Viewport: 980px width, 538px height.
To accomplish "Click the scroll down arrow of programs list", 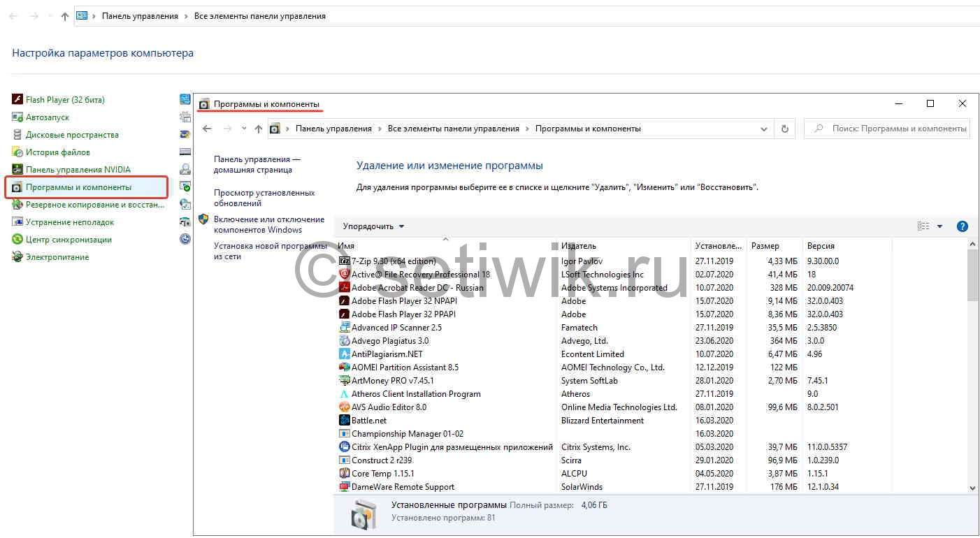I will click(x=972, y=488).
